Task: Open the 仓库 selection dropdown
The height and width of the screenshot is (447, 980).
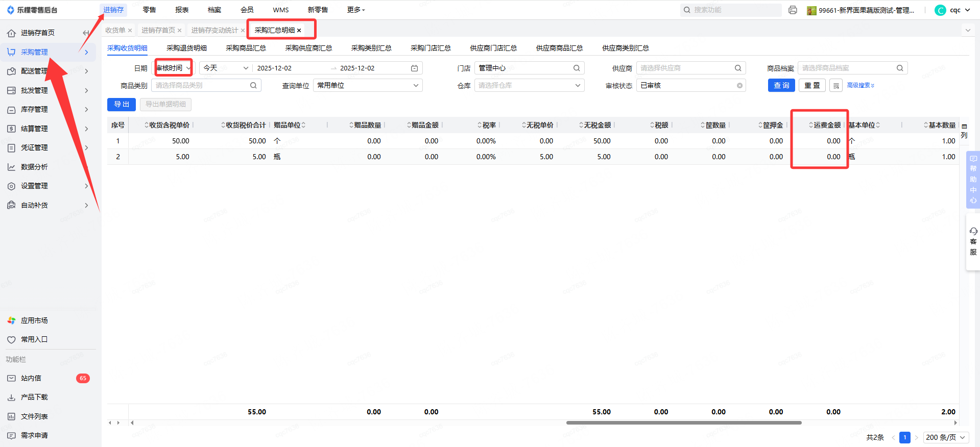Action: tap(529, 85)
